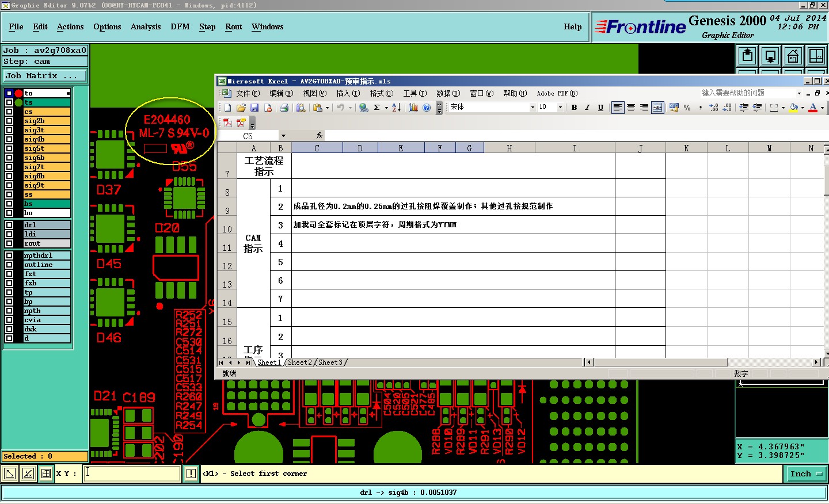Open the Excel font size dropdown
Screen dimensions: 829x504
coord(560,108)
